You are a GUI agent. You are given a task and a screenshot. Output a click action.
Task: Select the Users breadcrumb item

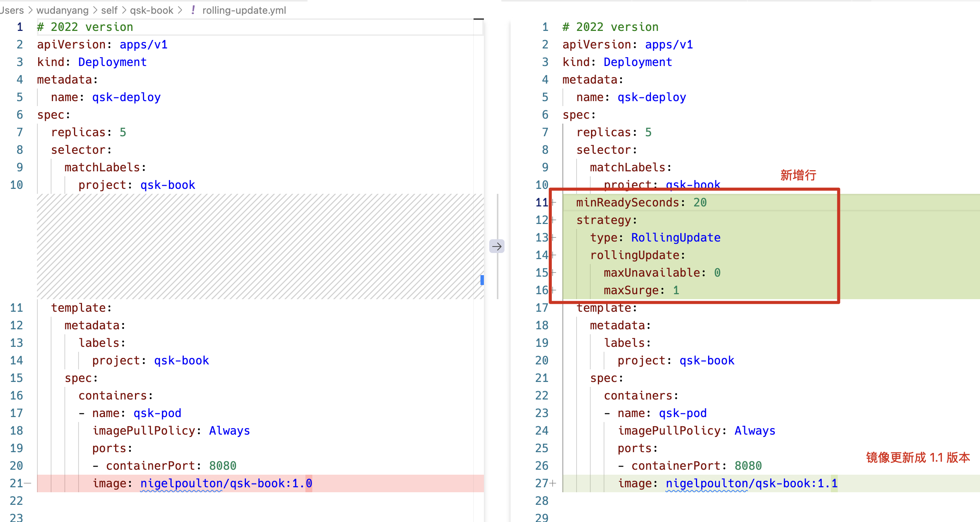(11, 10)
